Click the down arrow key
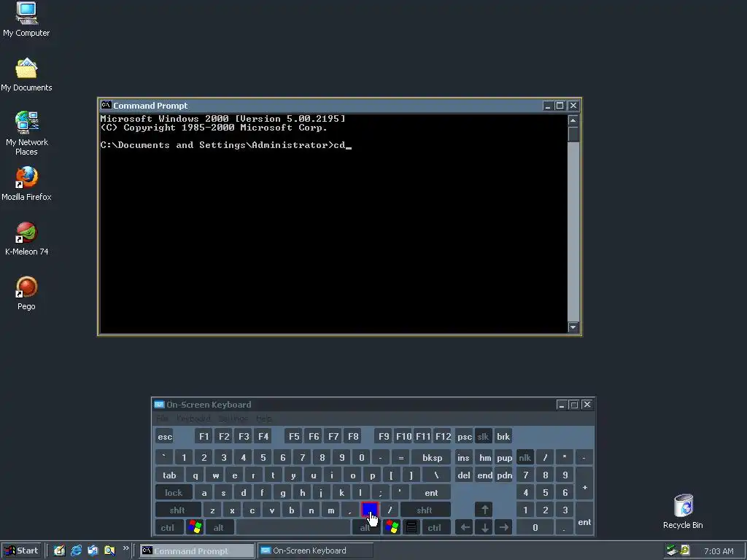 click(484, 528)
